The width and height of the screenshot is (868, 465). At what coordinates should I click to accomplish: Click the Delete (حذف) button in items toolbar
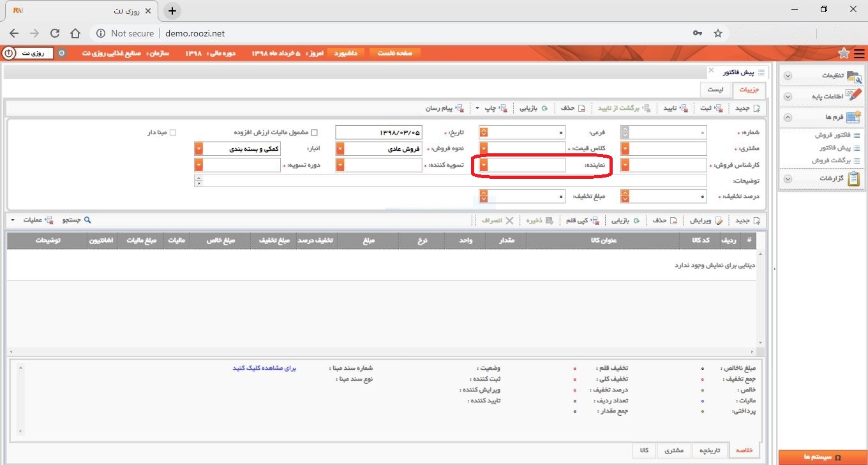pos(664,220)
